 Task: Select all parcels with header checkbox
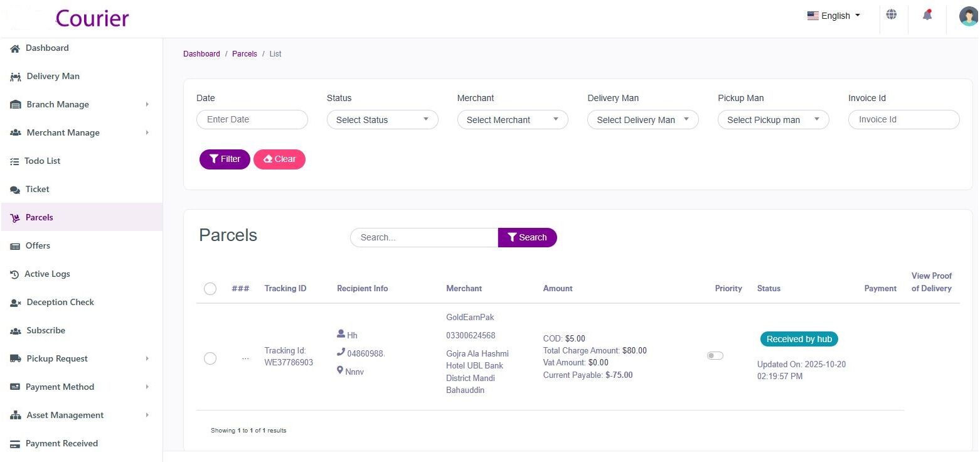click(210, 289)
